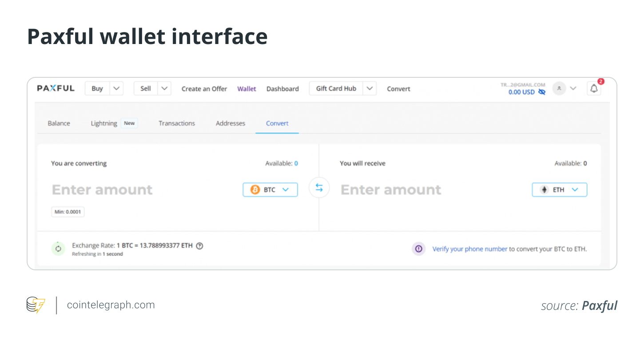Open the Dashboard menu item

[282, 89]
